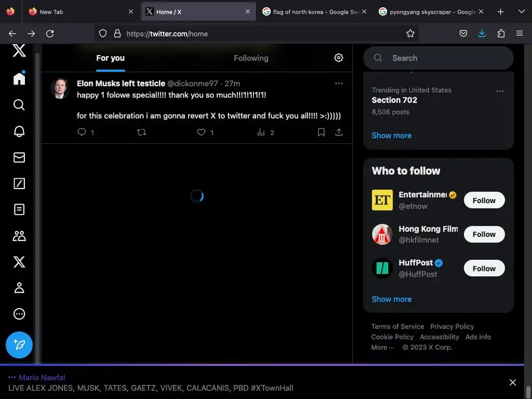Open Lists icon in sidebar
The height and width of the screenshot is (399, 532).
(x=19, y=209)
